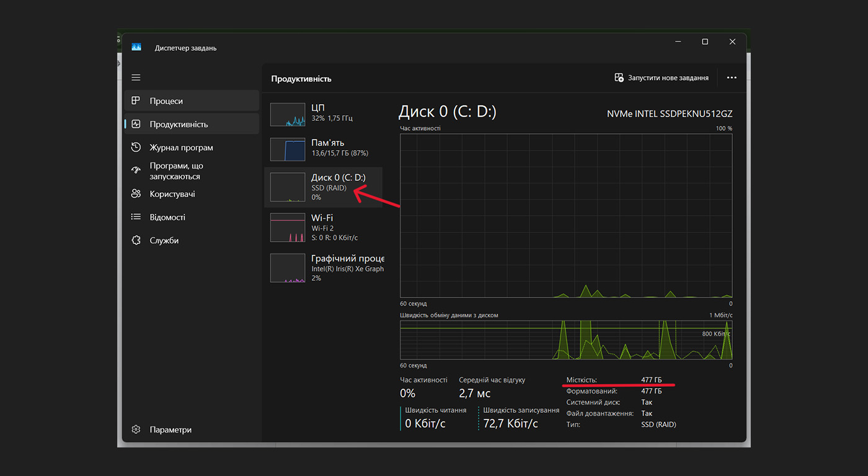Viewport: 868px width, 476px height.
Task: Open Параметри gear icon
Action: [136, 430]
